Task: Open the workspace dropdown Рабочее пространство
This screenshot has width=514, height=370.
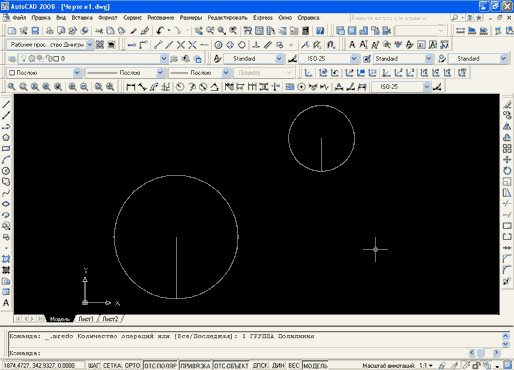Action: coord(90,45)
